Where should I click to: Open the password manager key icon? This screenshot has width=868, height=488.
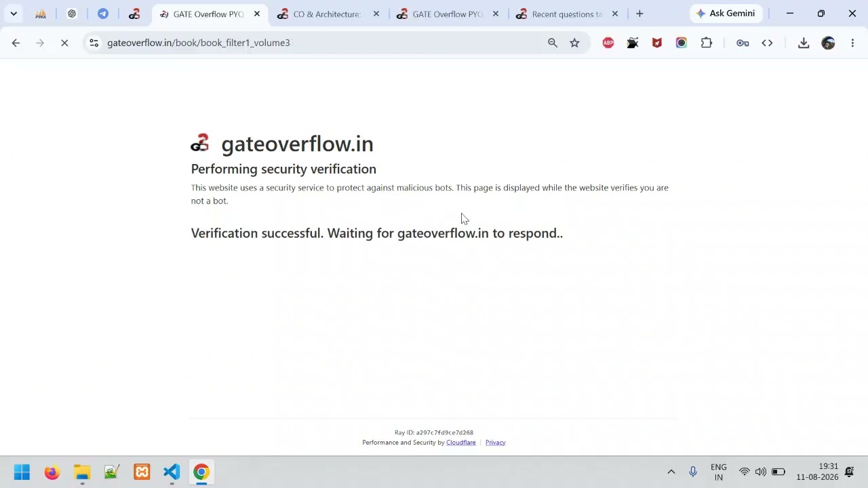(743, 43)
